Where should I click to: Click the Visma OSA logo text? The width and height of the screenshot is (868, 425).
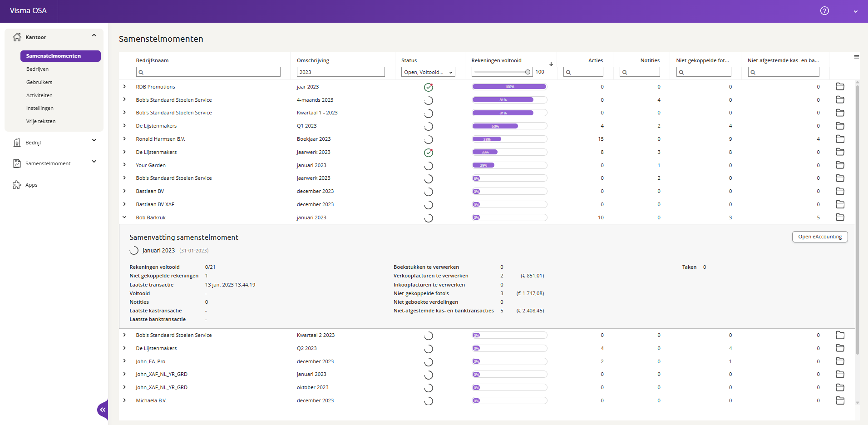point(28,10)
